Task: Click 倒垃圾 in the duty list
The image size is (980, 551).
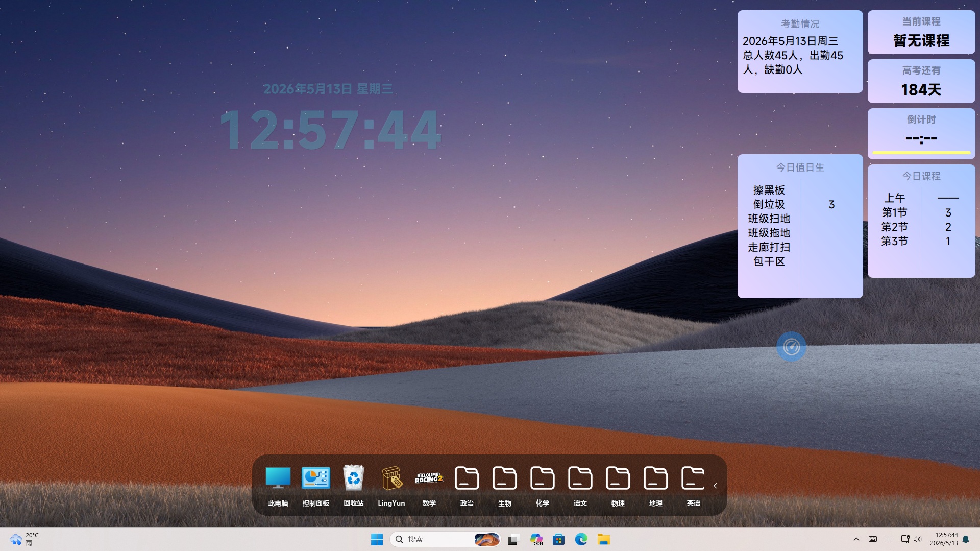Action: (x=769, y=204)
